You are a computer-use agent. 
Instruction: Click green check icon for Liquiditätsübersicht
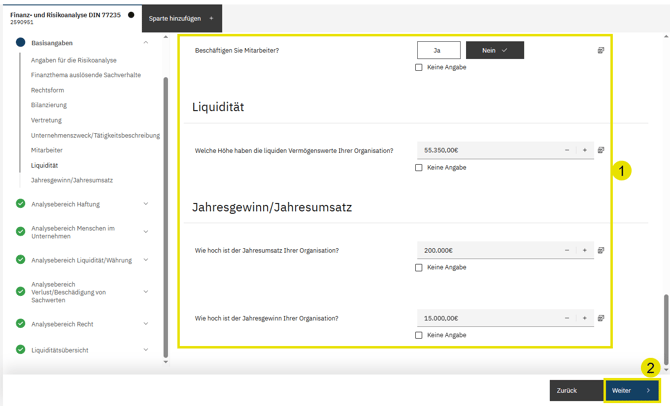[x=21, y=350]
